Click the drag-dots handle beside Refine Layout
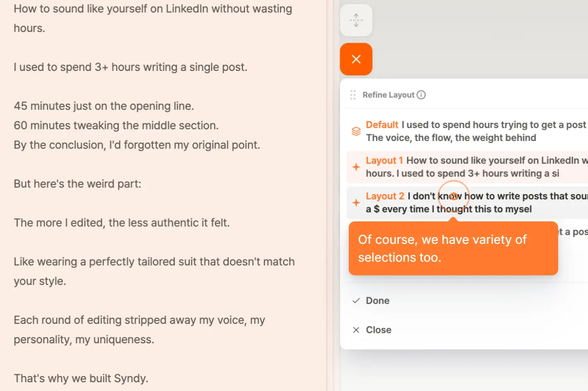 (353, 95)
